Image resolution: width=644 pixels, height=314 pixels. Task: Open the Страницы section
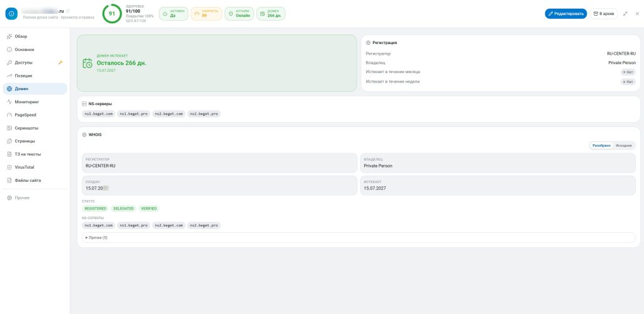point(35,142)
